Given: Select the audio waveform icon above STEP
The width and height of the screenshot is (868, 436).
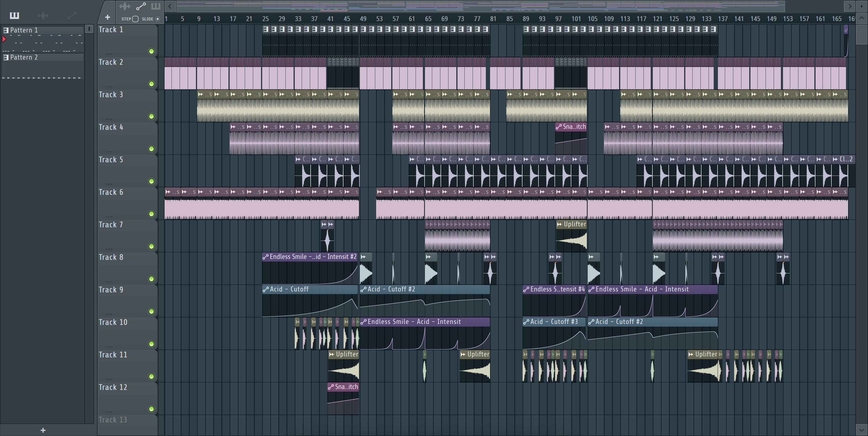Looking at the screenshot, I should (x=124, y=6).
